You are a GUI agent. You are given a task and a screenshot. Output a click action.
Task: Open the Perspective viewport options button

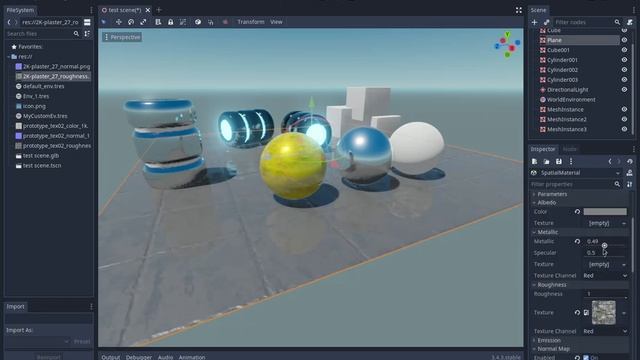(122, 37)
